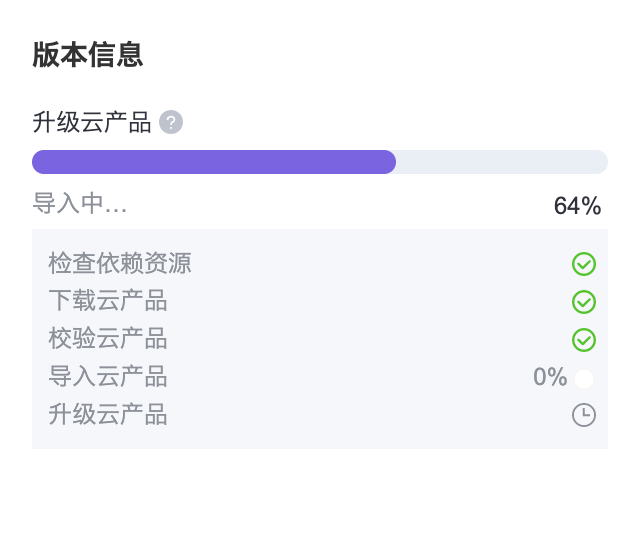
Task: Click the 0% value of the import step
Action: [549, 377]
